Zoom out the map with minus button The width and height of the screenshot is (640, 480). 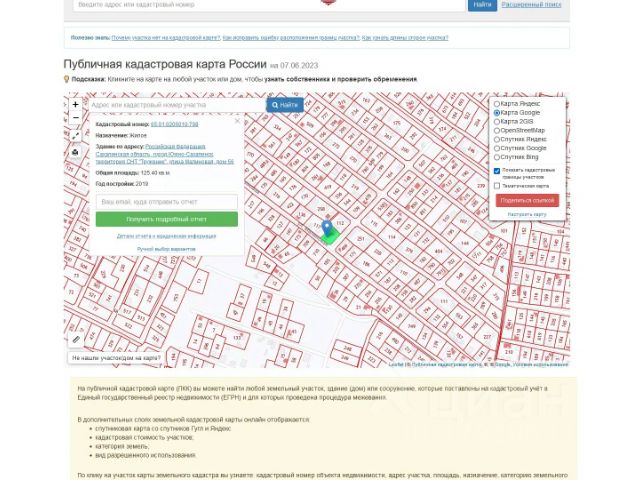[x=76, y=118]
